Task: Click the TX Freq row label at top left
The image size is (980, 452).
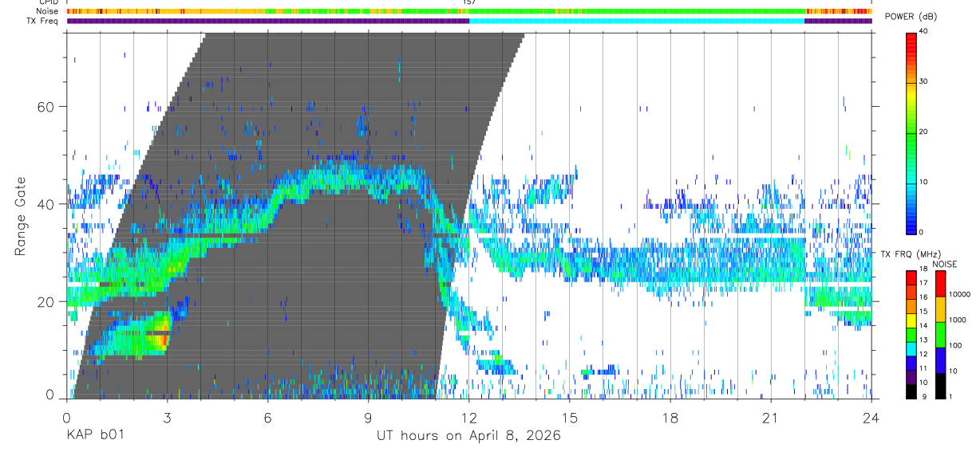Action: (42, 22)
